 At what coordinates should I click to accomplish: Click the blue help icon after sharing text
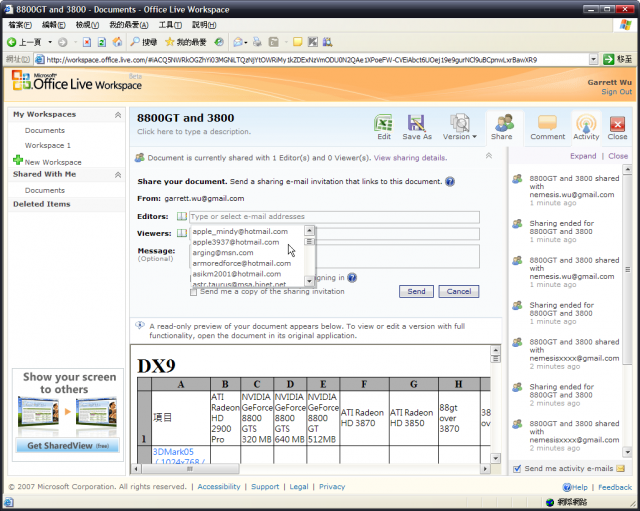pos(450,182)
